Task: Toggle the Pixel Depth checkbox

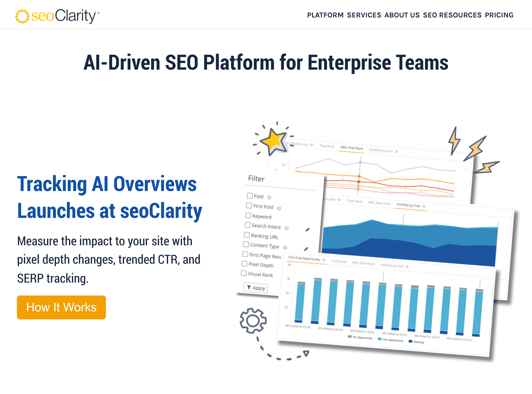Action: [245, 263]
